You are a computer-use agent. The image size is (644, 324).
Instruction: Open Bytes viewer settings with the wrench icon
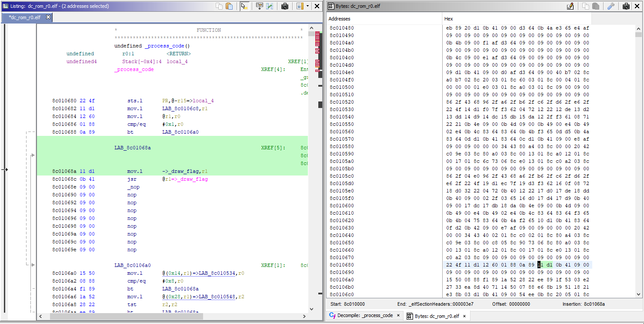coord(611,6)
